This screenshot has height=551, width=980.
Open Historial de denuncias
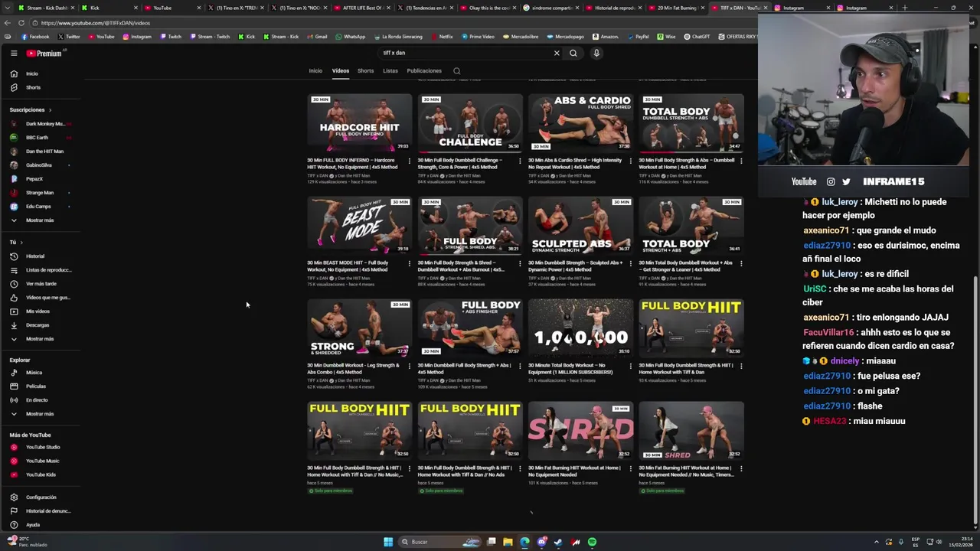click(x=40, y=511)
